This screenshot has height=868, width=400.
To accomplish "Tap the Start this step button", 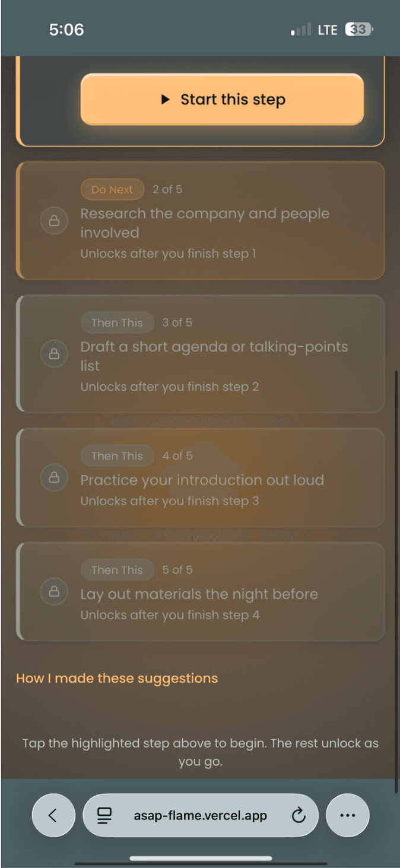I will [x=222, y=99].
